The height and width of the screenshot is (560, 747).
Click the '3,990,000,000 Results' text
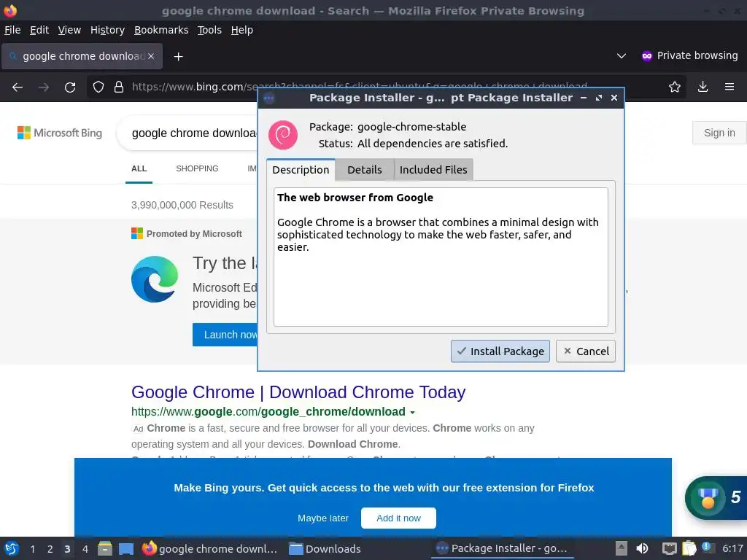point(182,205)
